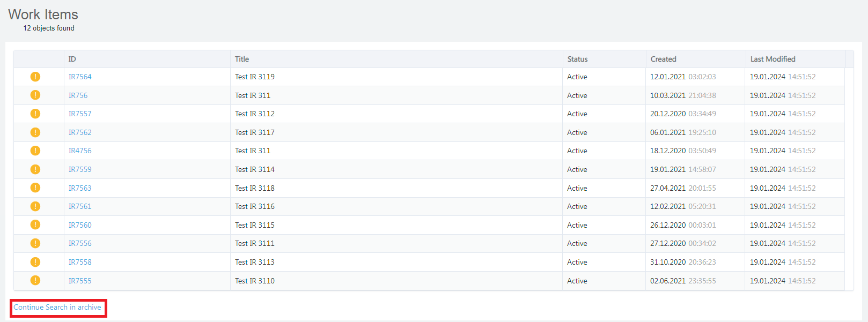868x322 pixels.
Task: Select the warning icon next to IR7560
Action: point(35,225)
